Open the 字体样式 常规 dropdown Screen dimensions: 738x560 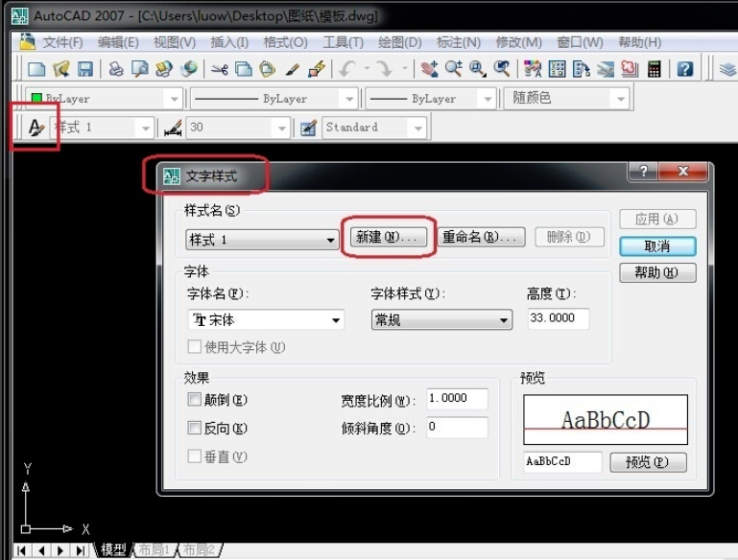(441, 320)
